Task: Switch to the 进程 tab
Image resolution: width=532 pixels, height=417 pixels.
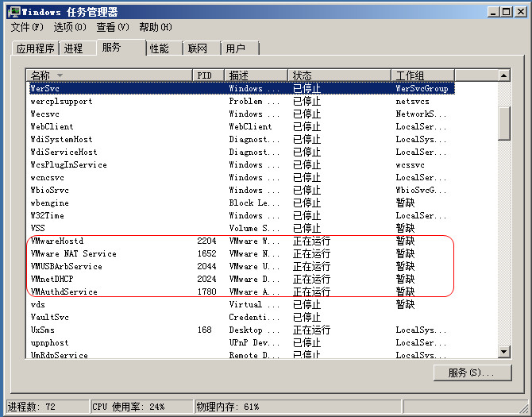Action: (73, 48)
